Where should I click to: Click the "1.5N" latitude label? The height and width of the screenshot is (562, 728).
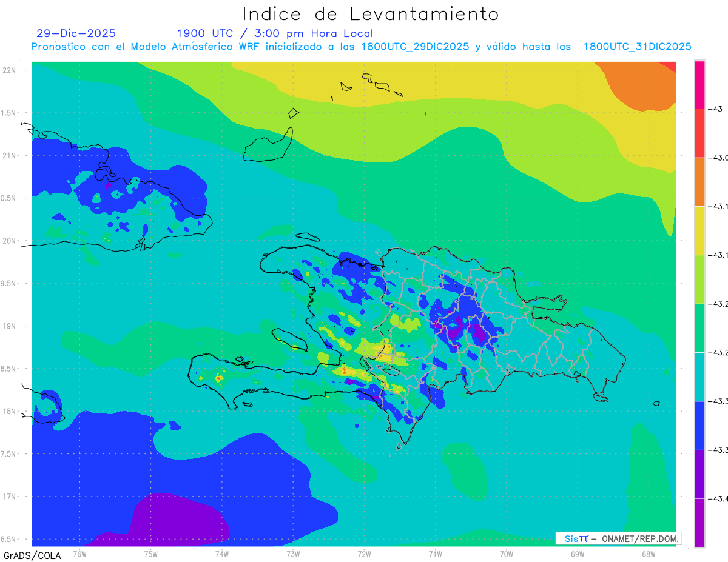[x=9, y=113]
